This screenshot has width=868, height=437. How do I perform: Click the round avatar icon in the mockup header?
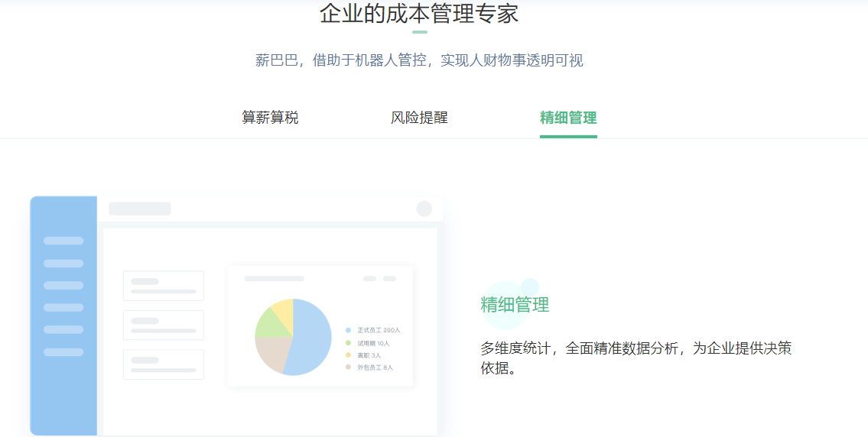tap(424, 209)
